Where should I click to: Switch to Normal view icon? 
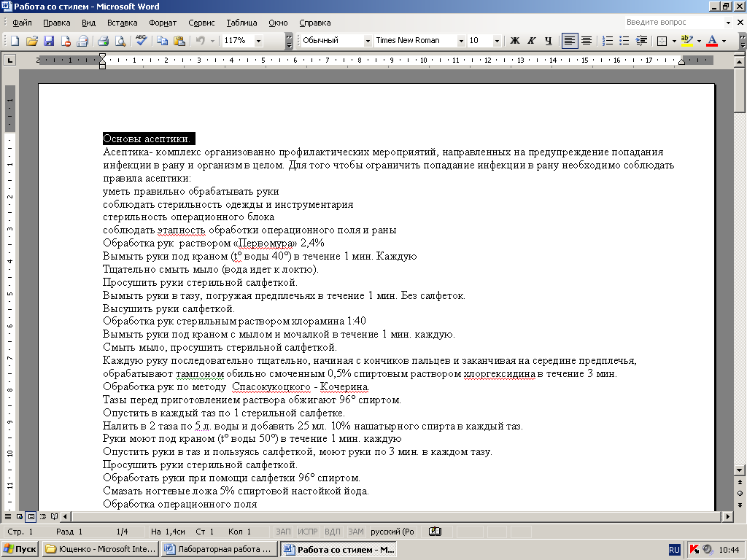8,516
